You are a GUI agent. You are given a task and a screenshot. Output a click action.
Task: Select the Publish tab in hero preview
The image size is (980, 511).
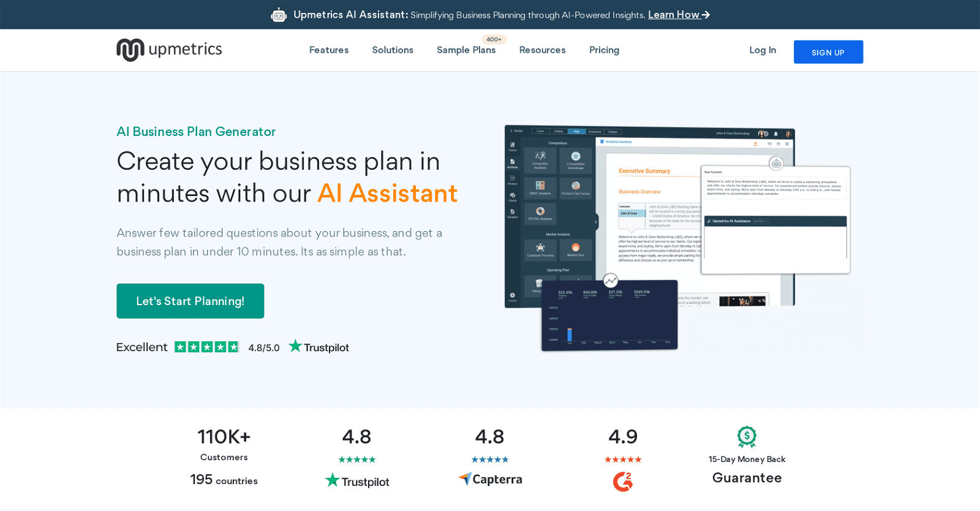tap(612, 131)
